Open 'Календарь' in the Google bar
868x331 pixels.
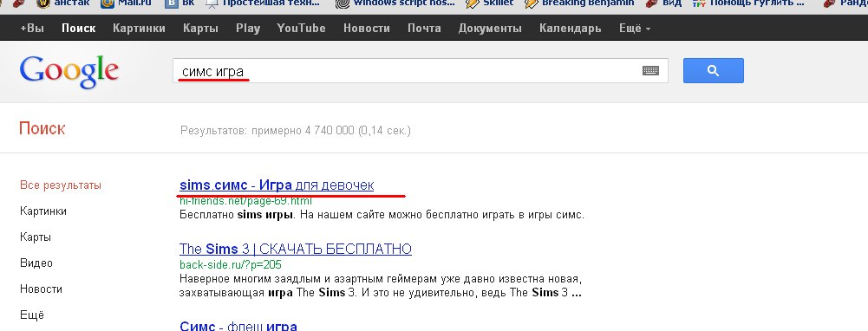point(571,29)
